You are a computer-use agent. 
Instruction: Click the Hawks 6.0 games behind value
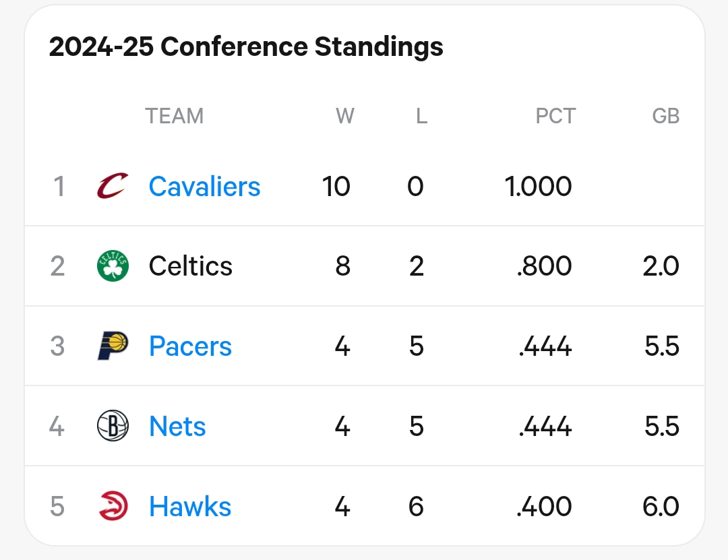[661, 506]
